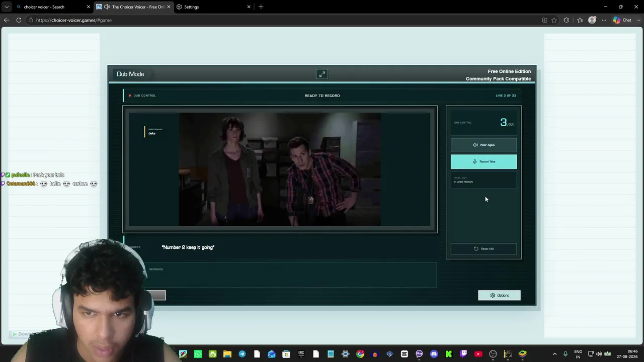
Task: Expand the game to fullscreen
Action: click(x=322, y=74)
